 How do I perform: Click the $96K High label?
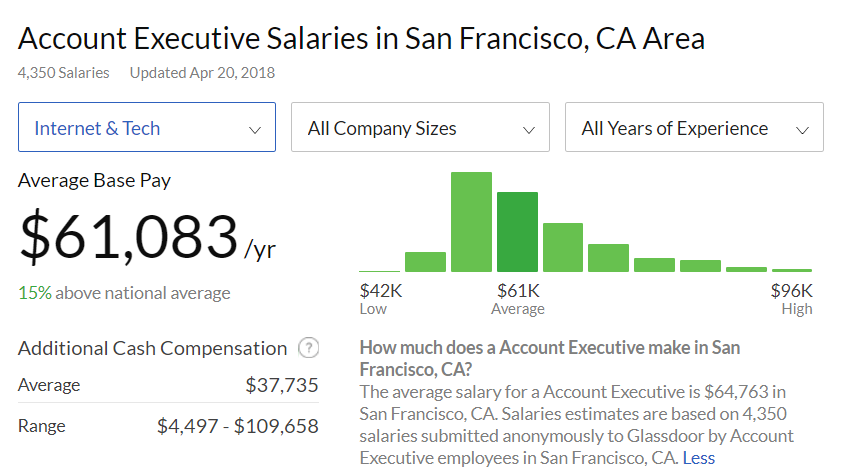(x=792, y=299)
